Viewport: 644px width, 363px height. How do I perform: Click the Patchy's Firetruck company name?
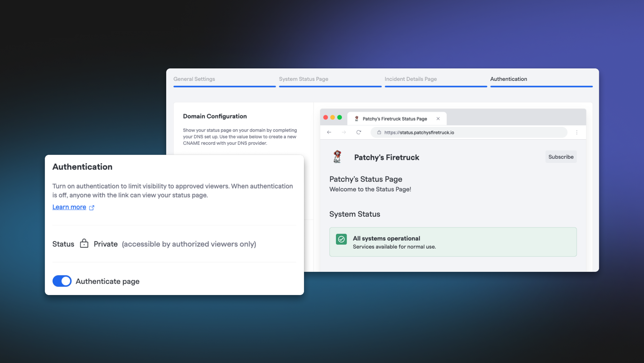pyautogui.click(x=387, y=158)
